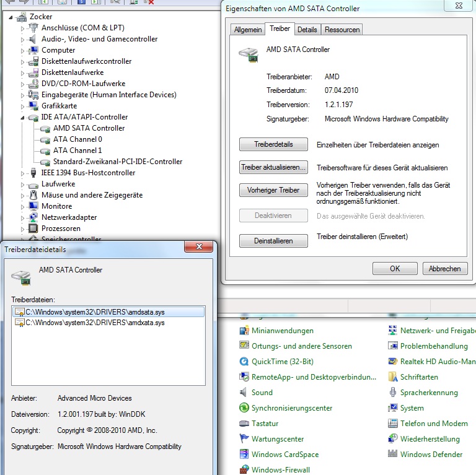This screenshot has height=475, width=476.
Task: Open Spracherkennung
Action: tap(429, 393)
